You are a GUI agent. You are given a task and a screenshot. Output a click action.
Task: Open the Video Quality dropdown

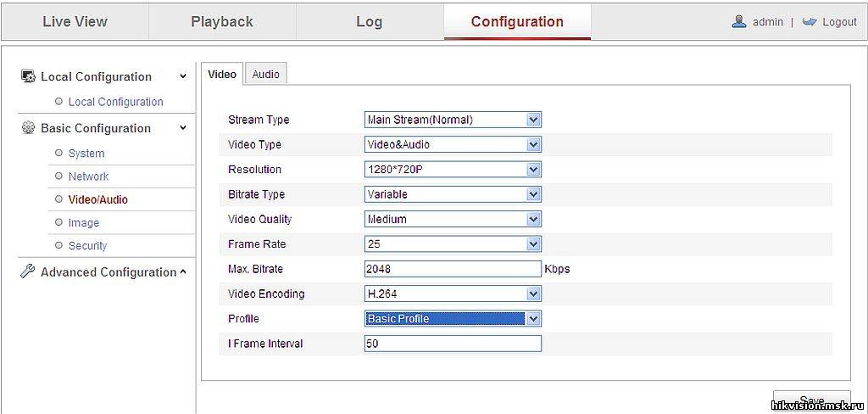point(453,219)
